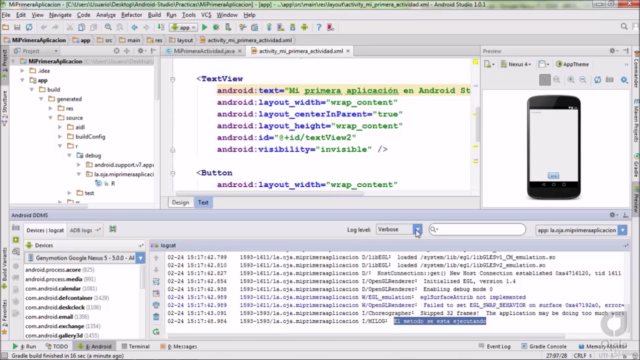Click the Preview panel settings gear
Screen dimensions: 640x360
coord(613,51)
